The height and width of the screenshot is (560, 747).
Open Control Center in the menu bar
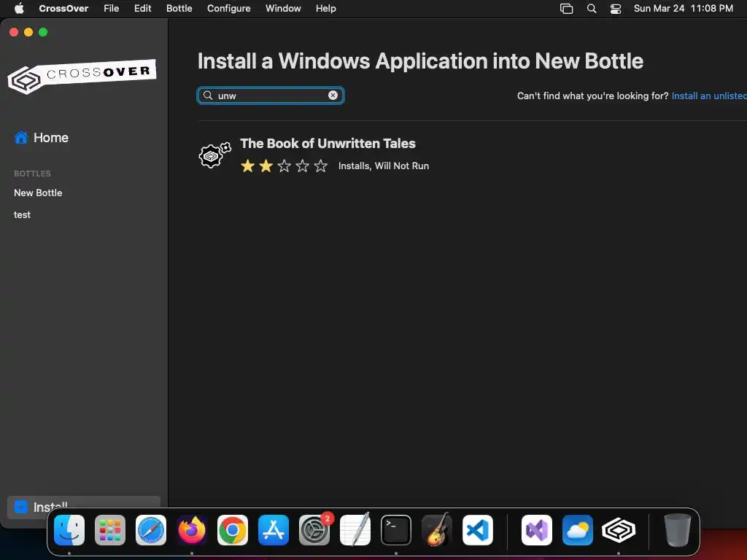click(616, 9)
